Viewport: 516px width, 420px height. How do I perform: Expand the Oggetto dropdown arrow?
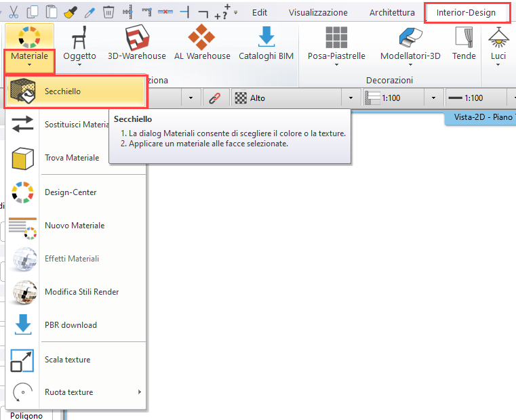click(79, 65)
